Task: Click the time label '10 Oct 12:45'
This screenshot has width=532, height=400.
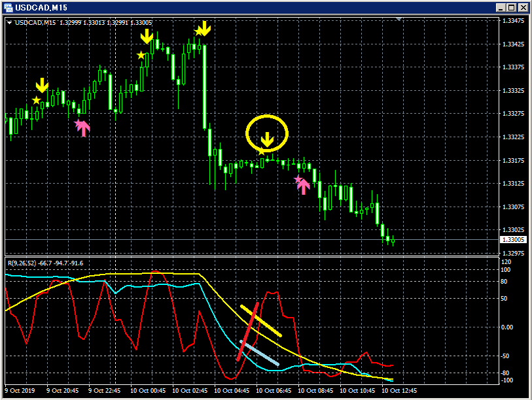Action: pos(399,390)
